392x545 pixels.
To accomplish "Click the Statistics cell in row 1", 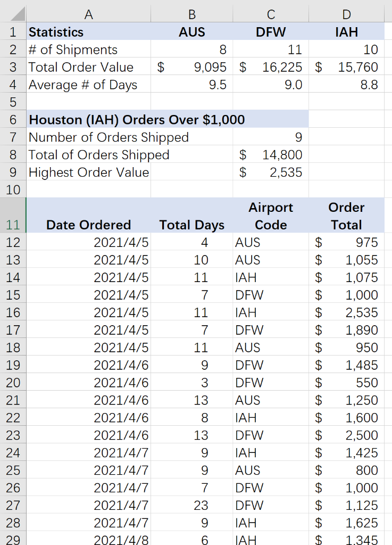I will (x=88, y=32).
